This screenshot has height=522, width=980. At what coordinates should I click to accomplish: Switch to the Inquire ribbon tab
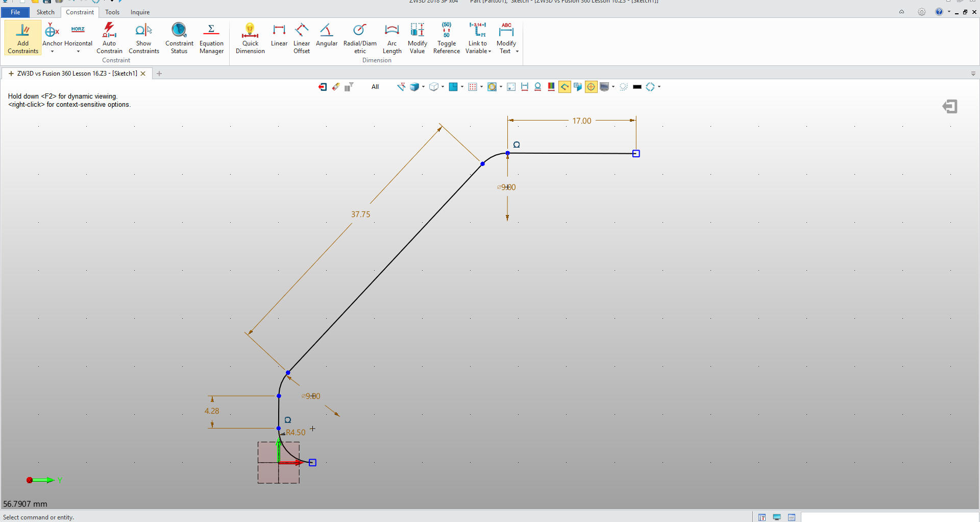(x=140, y=12)
